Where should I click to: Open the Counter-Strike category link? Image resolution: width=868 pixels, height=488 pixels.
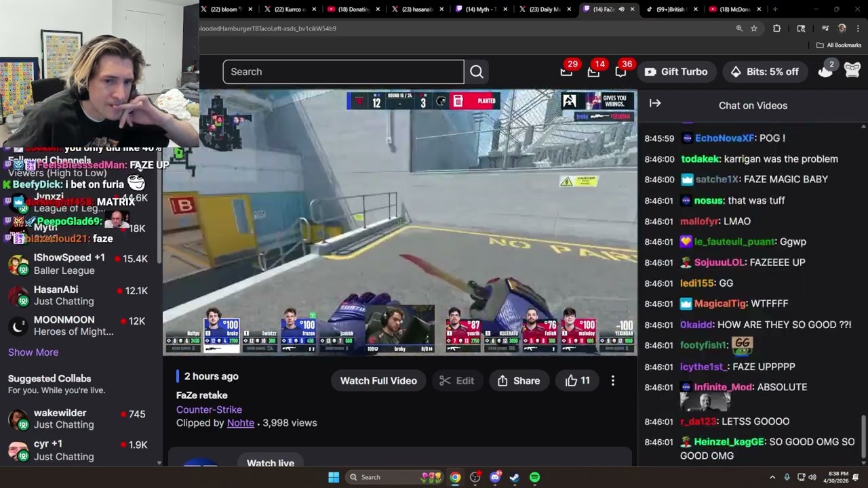pos(209,409)
